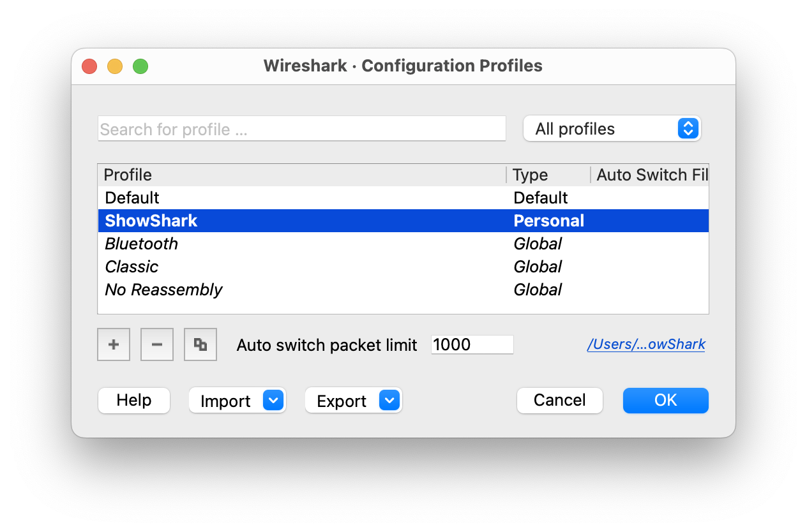Copy the ShowShark profile via the copy icon
The width and height of the screenshot is (807, 532).
click(x=200, y=344)
